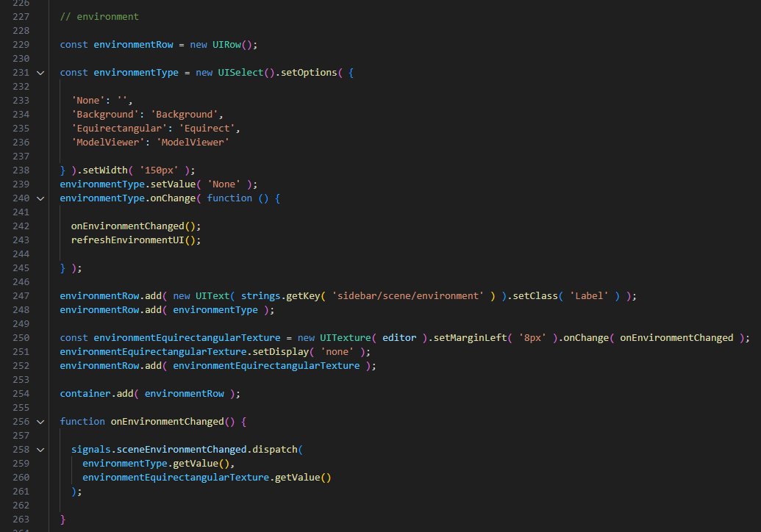Click 'setValue' on line 239
Screen dimensions: 761x532
pyautogui.click(x=173, y=184)
